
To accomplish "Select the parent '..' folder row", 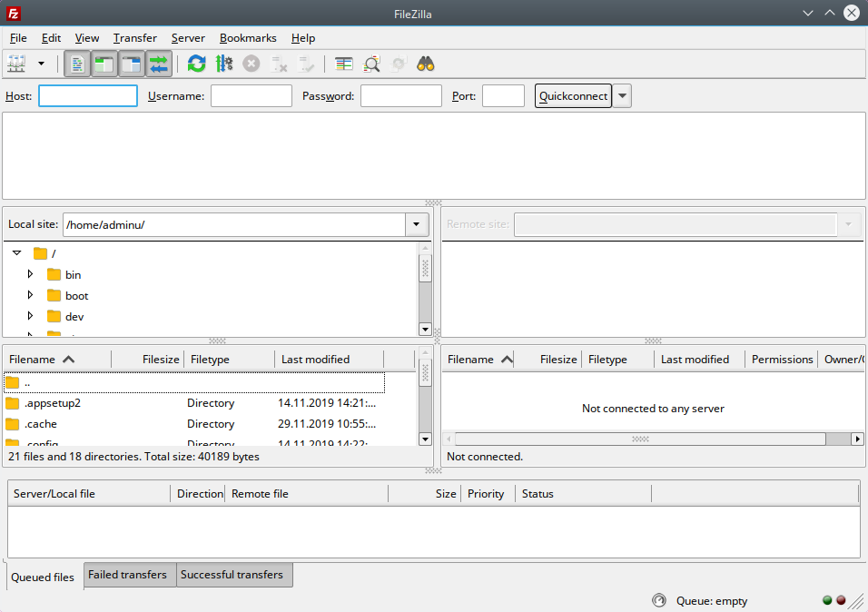I will 194,382.
